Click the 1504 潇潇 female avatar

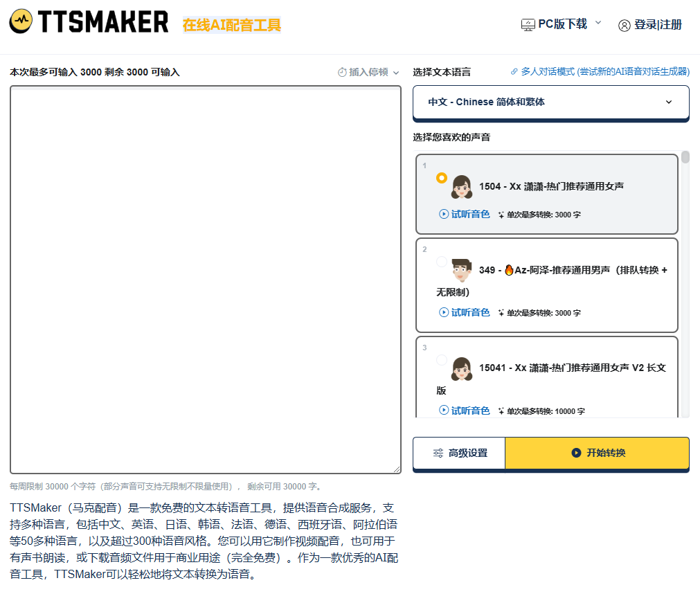[x=462, y=186]
